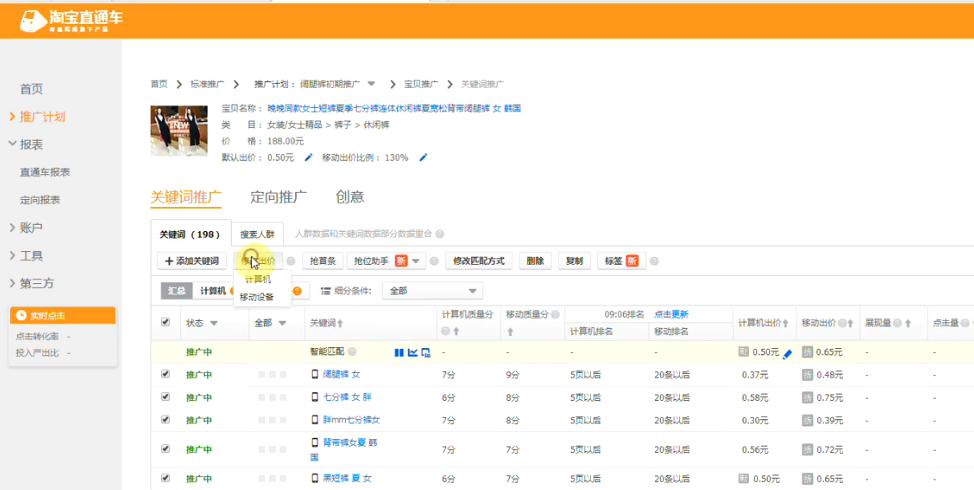Sort by 计算机出价 column arrow
974x490 pixels.
786,324
